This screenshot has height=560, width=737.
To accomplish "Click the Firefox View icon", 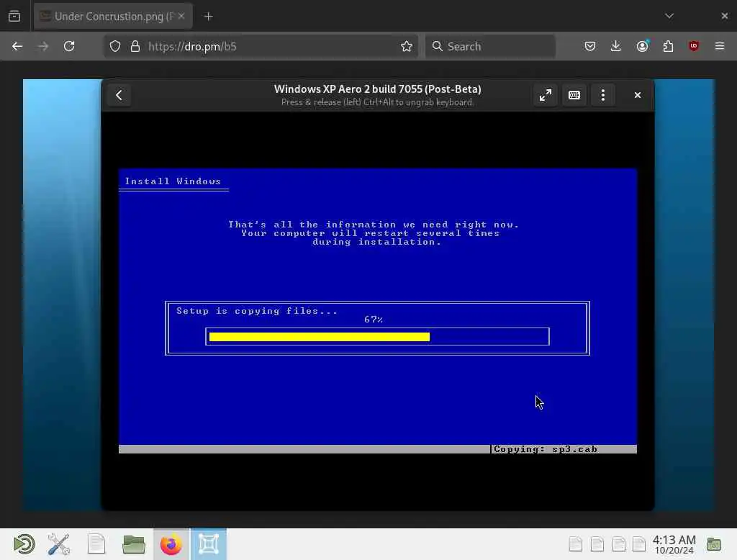I will (x=14, y=16).
